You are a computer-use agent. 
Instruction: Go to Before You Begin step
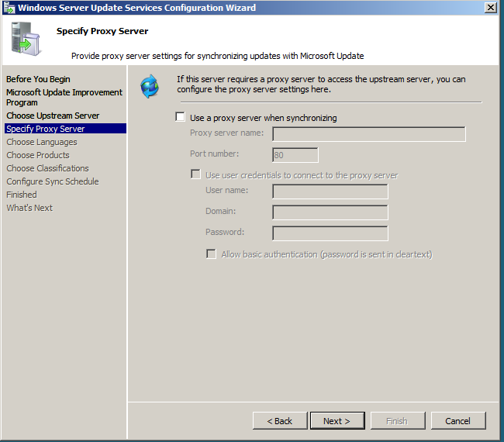coord(38,79)
